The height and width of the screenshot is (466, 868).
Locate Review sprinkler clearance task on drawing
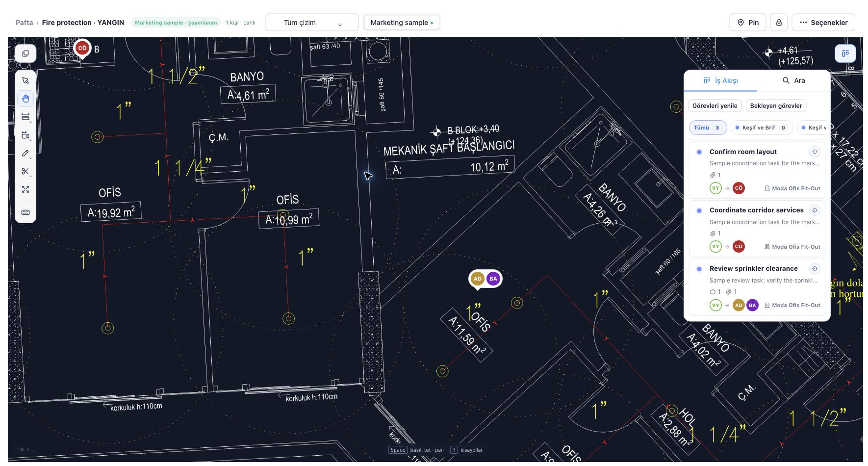(x=815, y=268)
